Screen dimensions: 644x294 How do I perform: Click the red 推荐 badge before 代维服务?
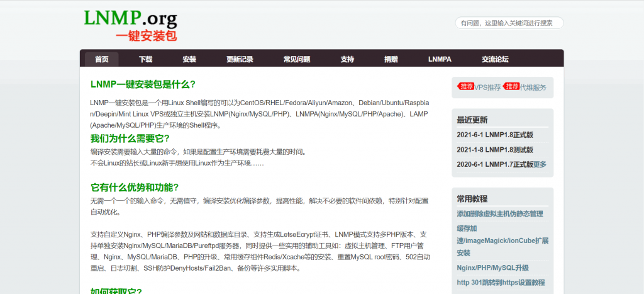pos(511,86)
